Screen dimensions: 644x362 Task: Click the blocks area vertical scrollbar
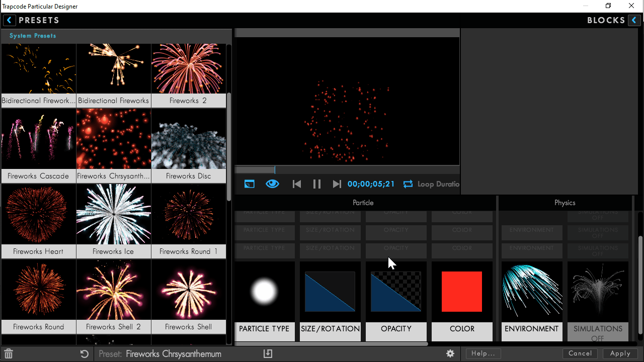point(640,284)
